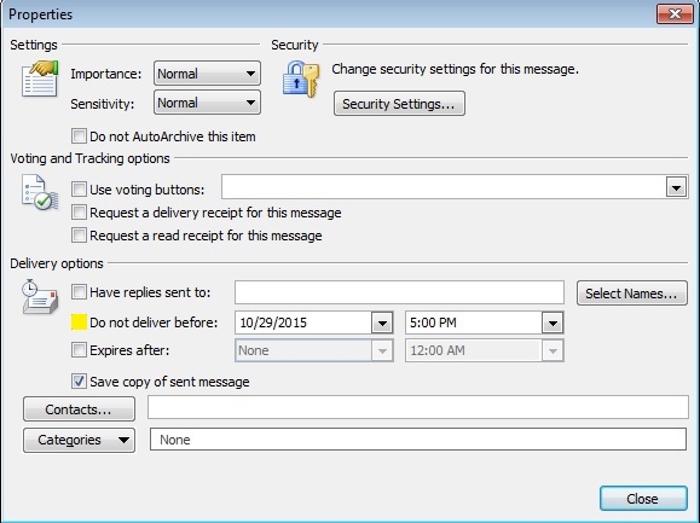Screen dimensions: 700x523
Task: Open the 5:00 PM delivery time dropdown
Action: point(553,323)
